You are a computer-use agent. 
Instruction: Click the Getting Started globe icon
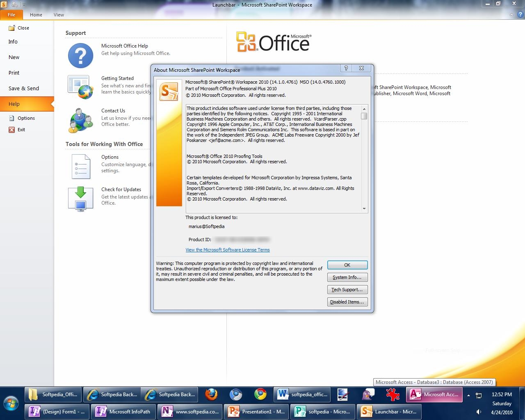(80, 87)
